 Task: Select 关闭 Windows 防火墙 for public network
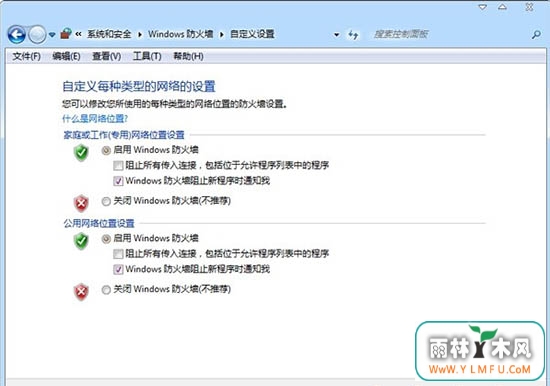pos(106,290)
